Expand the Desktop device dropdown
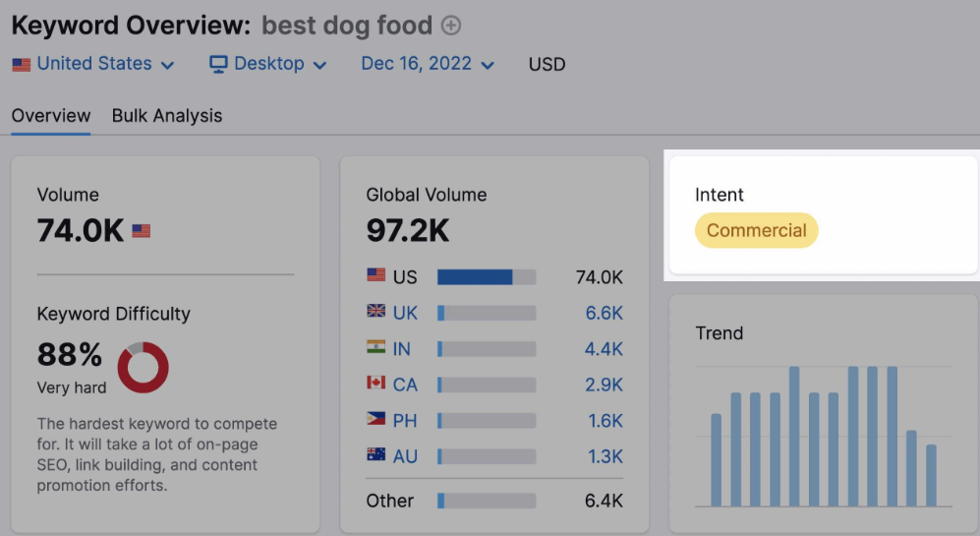This screenshot has width=980, height=536. coord(268,64)
